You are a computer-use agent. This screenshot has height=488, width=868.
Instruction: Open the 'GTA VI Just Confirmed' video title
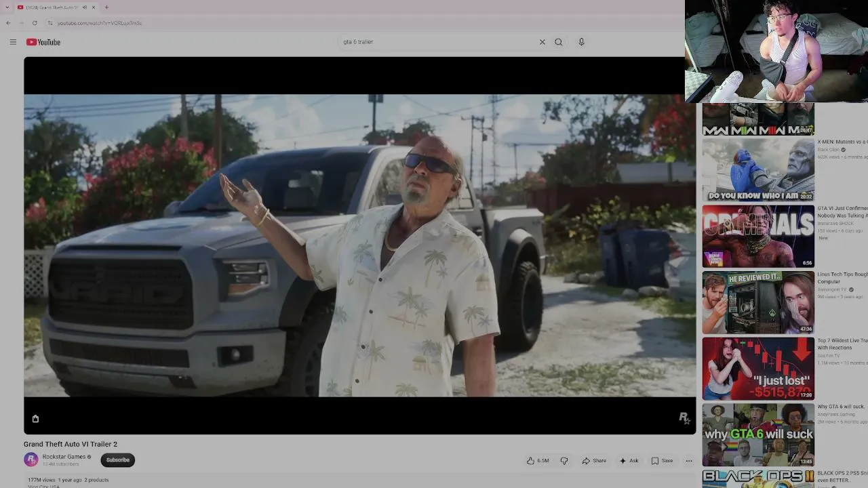(842, 212)
